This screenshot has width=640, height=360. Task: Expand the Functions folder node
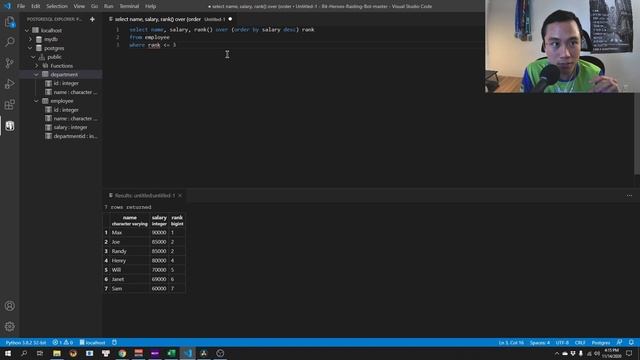click(x=37, y=66)
